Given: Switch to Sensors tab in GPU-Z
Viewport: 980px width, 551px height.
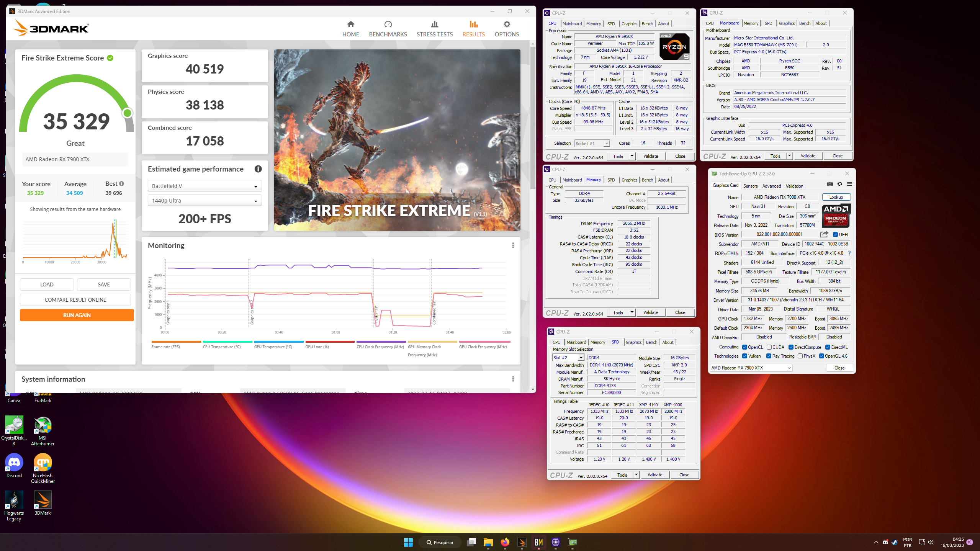Looking at the screenshot, I should (x=750, y=186).
